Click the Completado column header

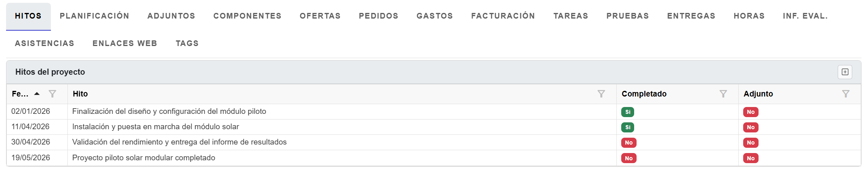644,94
